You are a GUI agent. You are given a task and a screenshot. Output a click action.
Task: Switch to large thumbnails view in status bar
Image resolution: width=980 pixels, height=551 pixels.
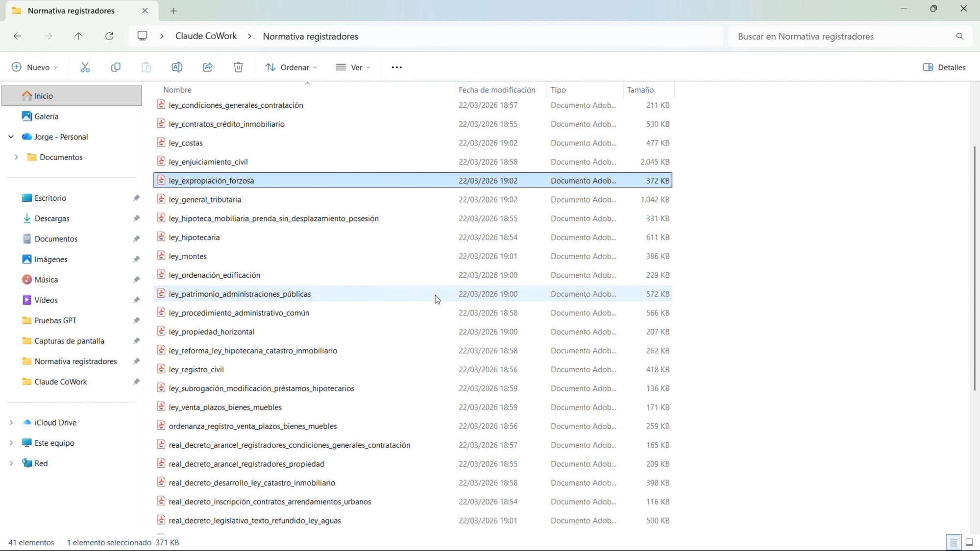click(x=969, y=542)
